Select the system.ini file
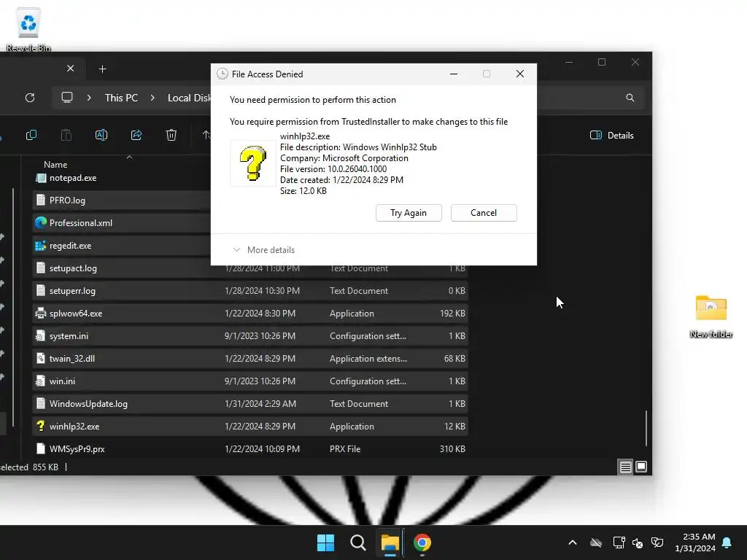Image resolution: width=747 pixels, height=560 pixels. point(250,335)
